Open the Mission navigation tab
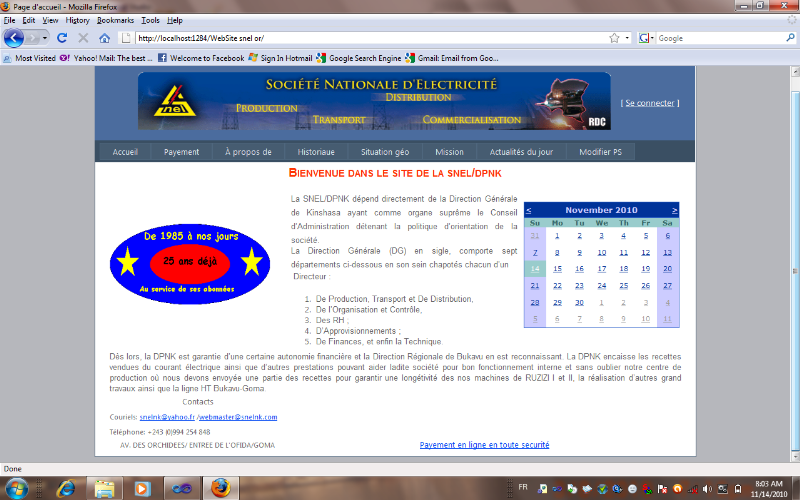Screen dimensions: 800x500 pos(449,152)
